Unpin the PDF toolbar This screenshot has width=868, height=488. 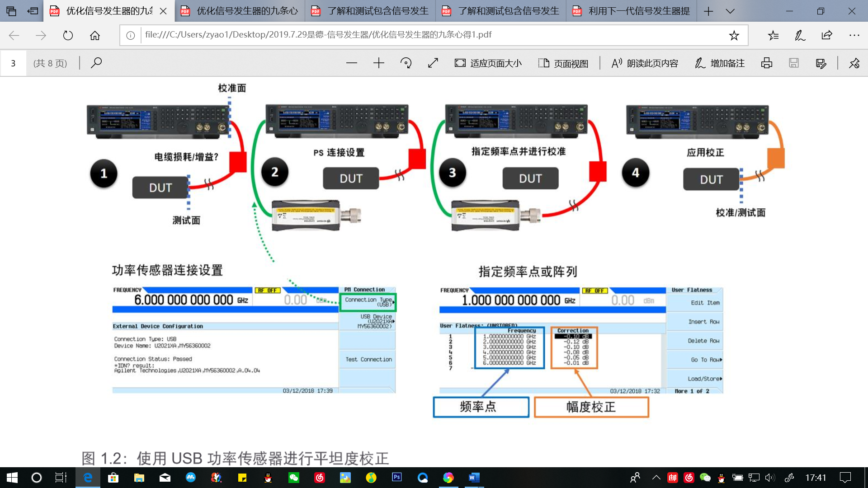pyautogui.click(x=854, y=63)
